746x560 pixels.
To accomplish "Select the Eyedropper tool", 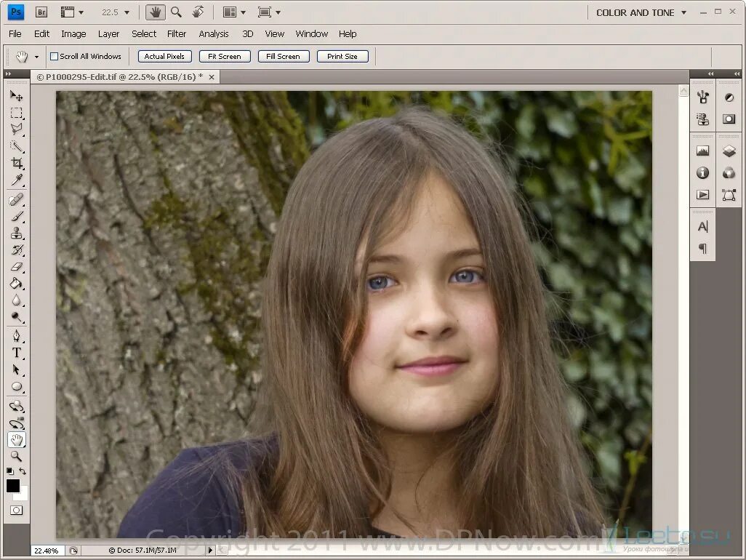I will [x=17, y=180].
